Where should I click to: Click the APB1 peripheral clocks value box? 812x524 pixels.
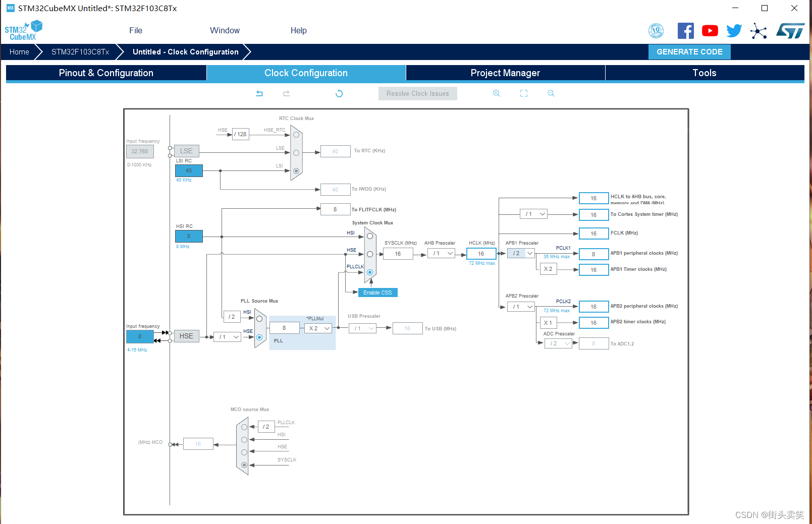[x=593, y=254]
